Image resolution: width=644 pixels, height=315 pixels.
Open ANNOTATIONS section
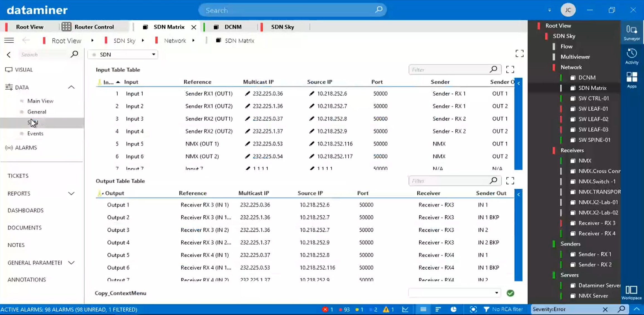pyautogui.click(x=26, y=280)
